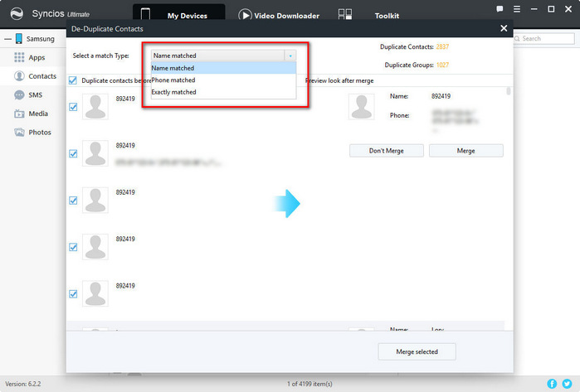Click the dialog's vertical scrollbar thumb

tap(509, 91)
